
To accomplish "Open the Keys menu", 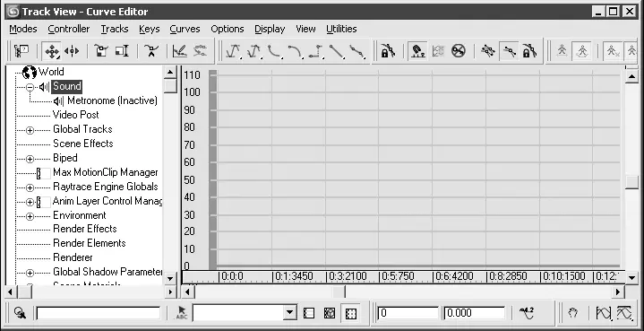I will [149, 29].
